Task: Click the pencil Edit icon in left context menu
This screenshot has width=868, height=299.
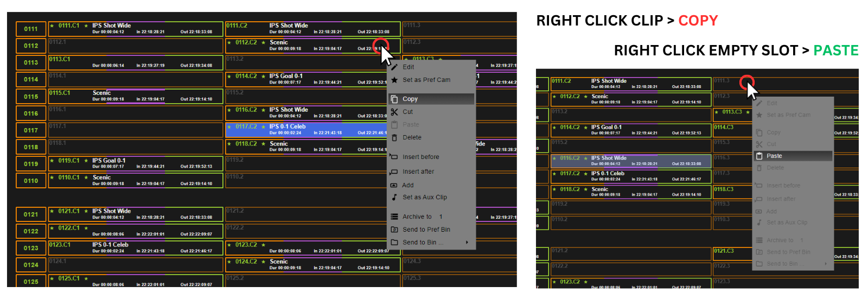Action: tap(394, 67)
